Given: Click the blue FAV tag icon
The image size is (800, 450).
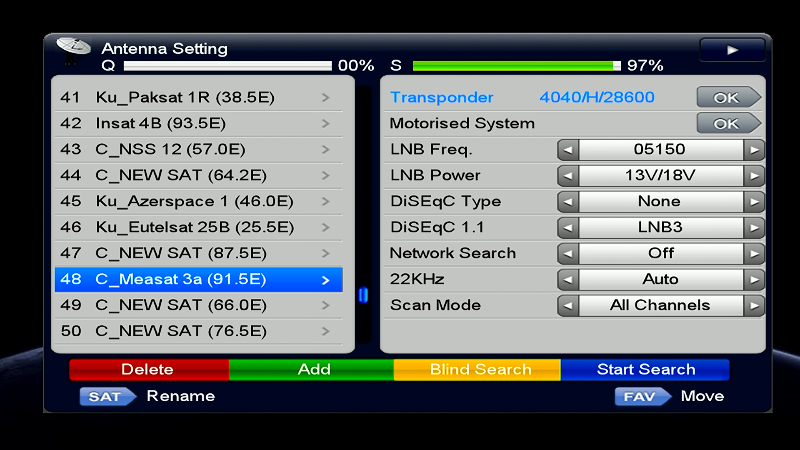Looking at the screenshot, I should (x=642, y=396).
